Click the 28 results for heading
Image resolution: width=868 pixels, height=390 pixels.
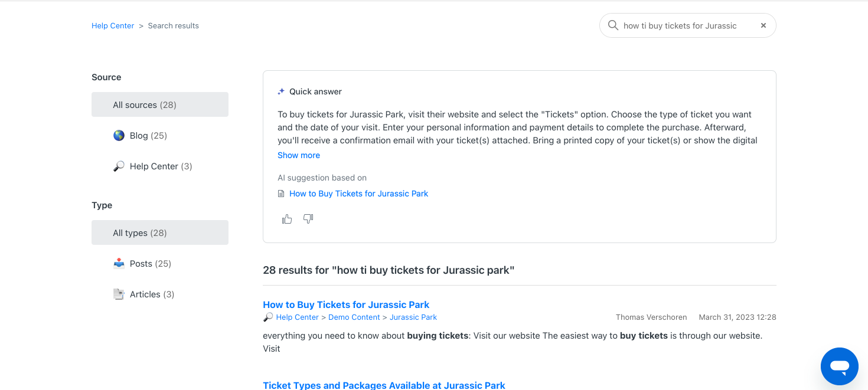389,270
